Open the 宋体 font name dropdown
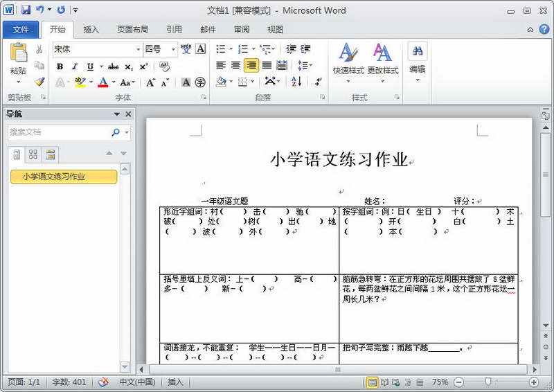554x392 pixels. click(138, 49)
